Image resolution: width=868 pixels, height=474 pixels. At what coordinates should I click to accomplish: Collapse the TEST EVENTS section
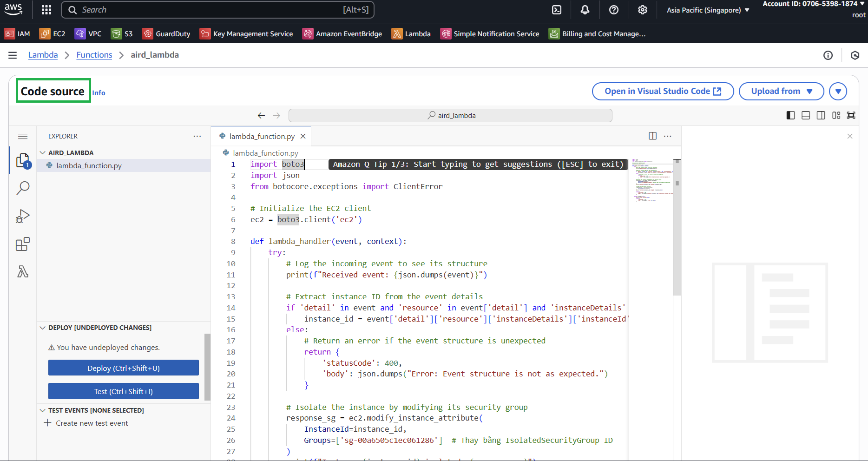pos(43,410)
